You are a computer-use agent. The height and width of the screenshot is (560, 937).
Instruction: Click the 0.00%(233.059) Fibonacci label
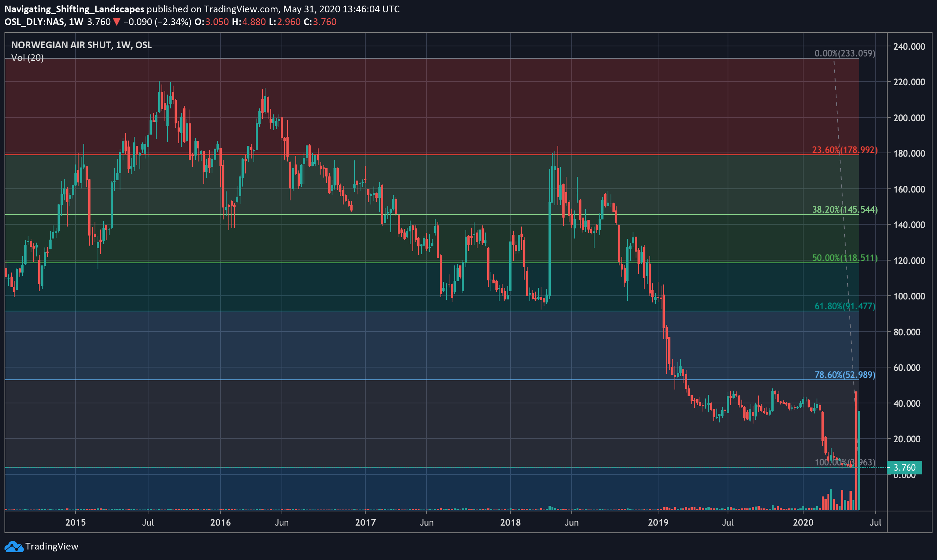(x=845, y=53)
